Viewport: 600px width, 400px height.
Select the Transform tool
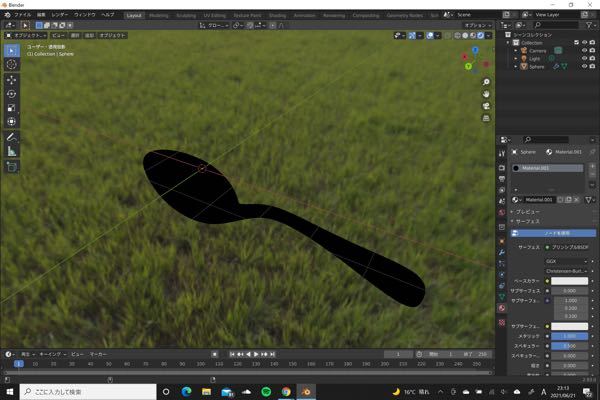click(x=12, y=121)
